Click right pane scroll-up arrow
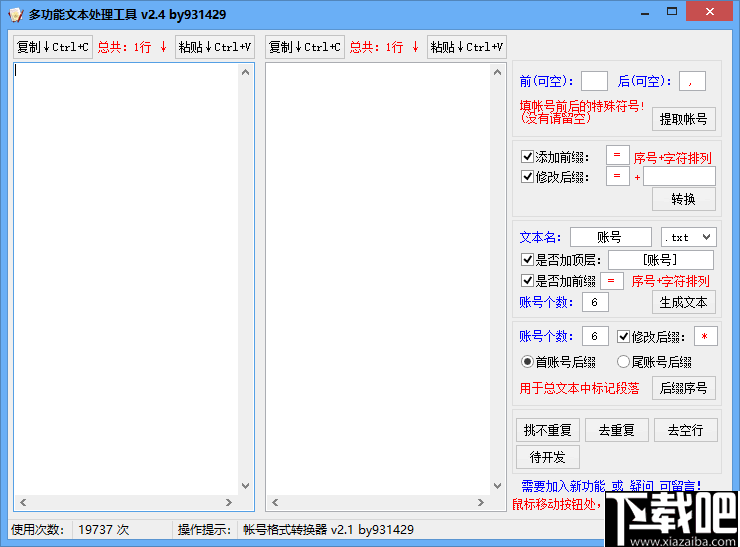Screen dimensions: 740x547 pyautogui.click(x=497, y=72)
